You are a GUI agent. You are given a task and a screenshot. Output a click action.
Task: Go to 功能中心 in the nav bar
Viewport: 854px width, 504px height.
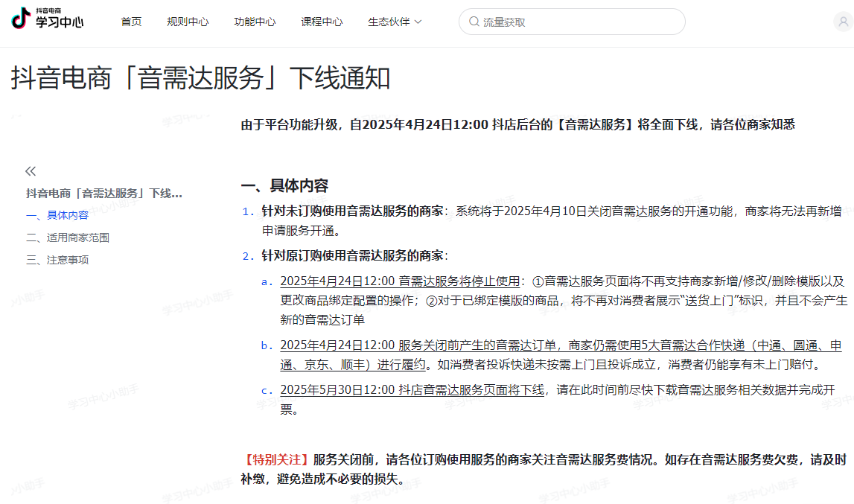point(255,22)
